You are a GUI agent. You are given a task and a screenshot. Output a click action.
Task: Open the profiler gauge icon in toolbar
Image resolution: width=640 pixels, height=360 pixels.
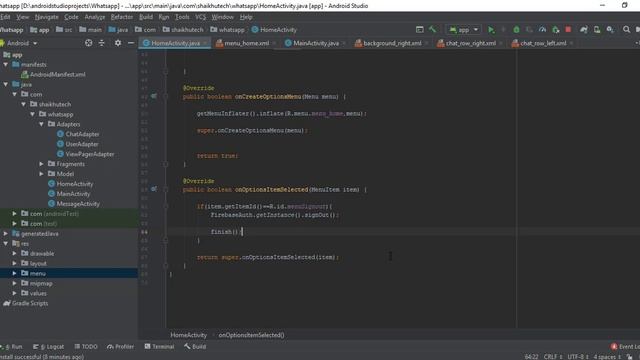(542, 30)
